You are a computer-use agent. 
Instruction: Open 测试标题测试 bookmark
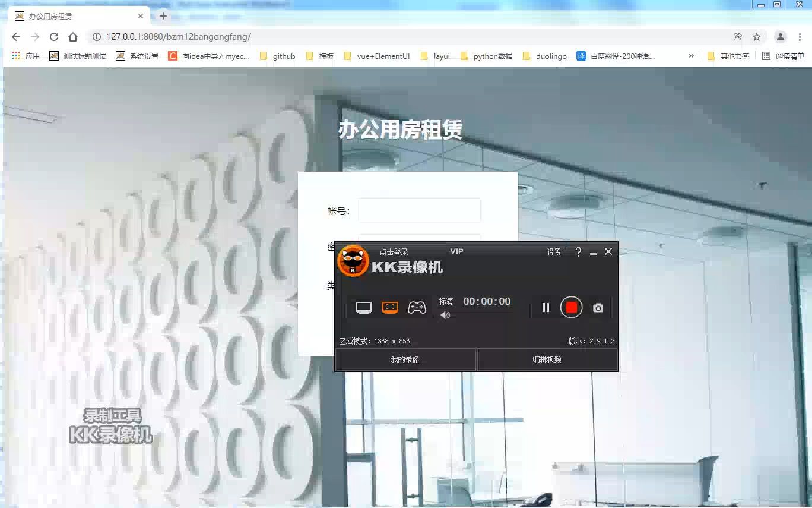[x=78, y=56]
